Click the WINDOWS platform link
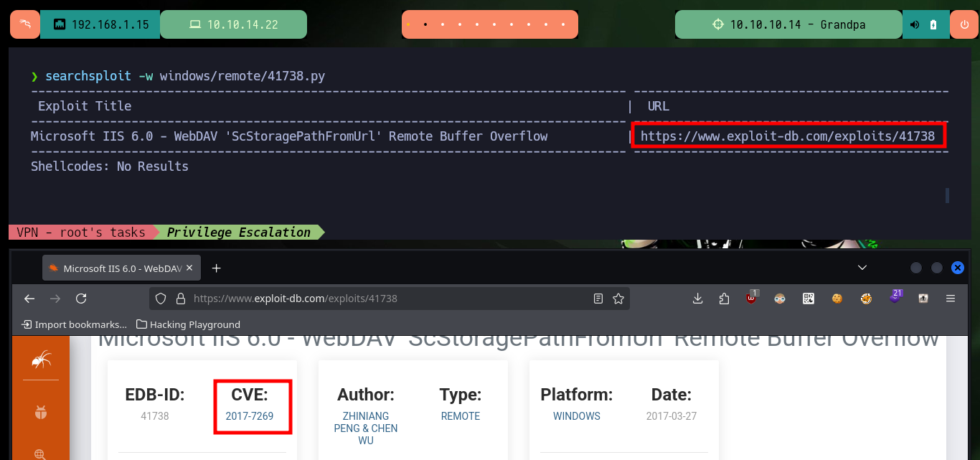 [x=577, y=416]
